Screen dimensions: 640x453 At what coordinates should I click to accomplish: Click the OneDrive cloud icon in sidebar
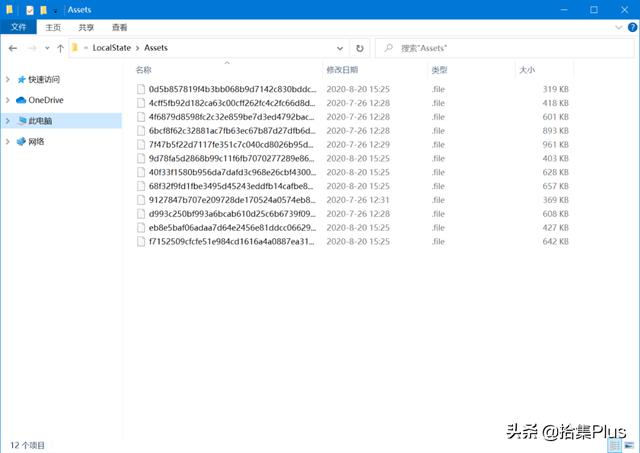pos(21,100)
